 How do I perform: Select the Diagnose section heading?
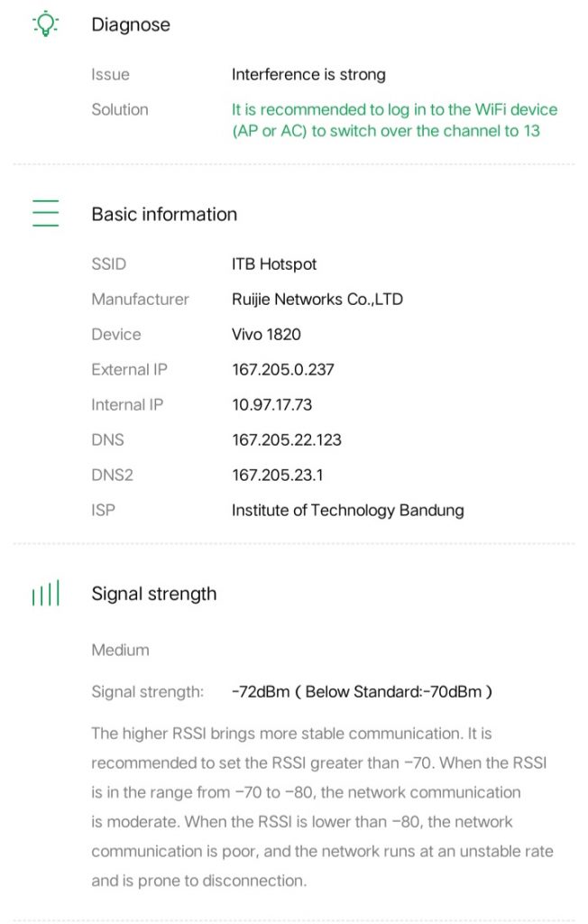pos(131,25)
